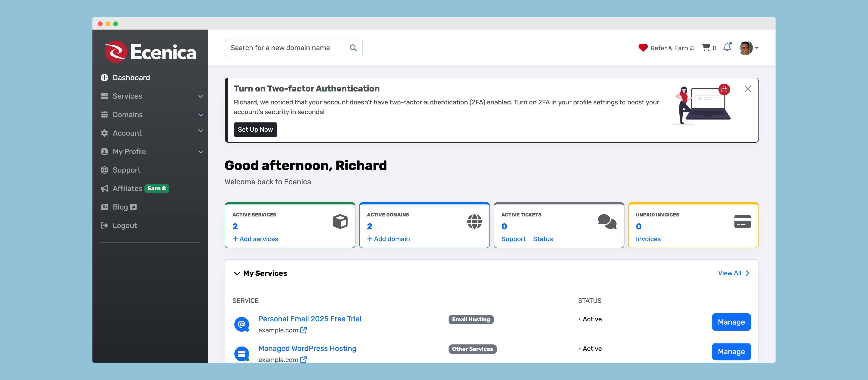
Task: Click Manage for Personal Email 2025 Free Trial
Action: (x=731, y=322)
